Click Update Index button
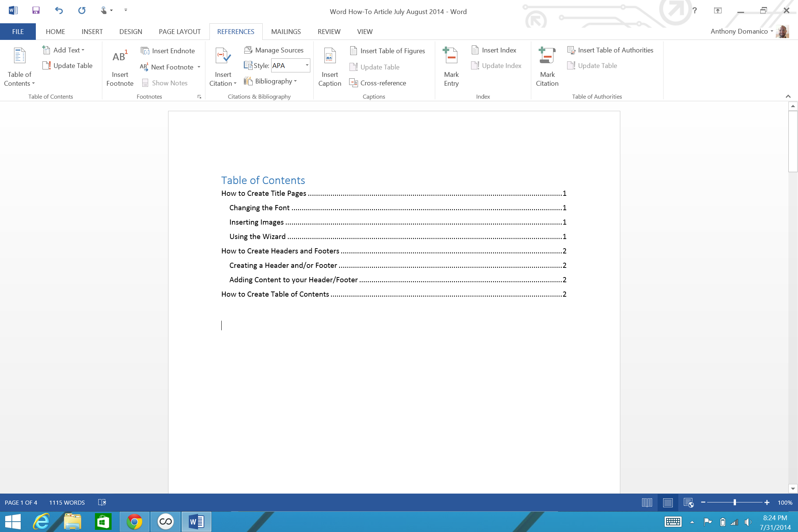Screen dimensions: 798x532 point(502,65)
